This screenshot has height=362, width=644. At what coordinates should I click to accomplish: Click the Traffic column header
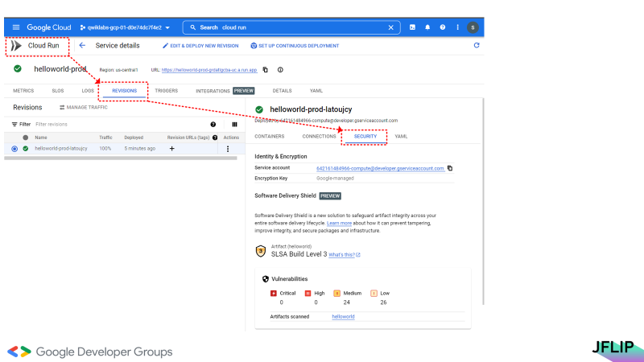(105, 138)
